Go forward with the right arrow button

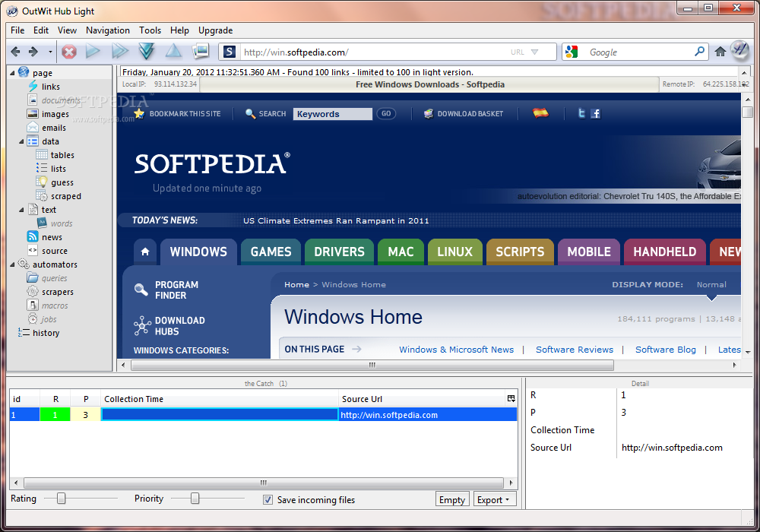point(33,52)
